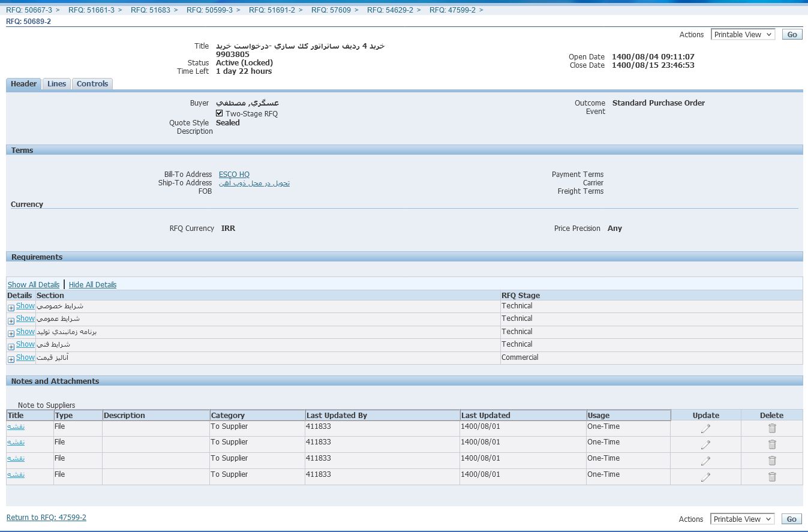Viewport: 808px width, 532px height.
Task: Expand the برنامه زمانبندي توليد section plus icon
Action: pyautogui.click(x=11, y=333)
